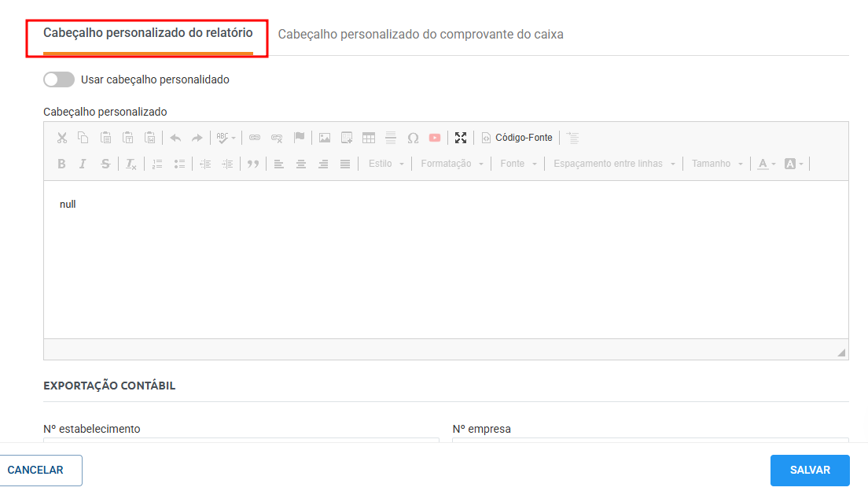This screenshot has width=868, height=491.
Task: Click the upload image icon beside table icon
Action: [x=347, y=138]
